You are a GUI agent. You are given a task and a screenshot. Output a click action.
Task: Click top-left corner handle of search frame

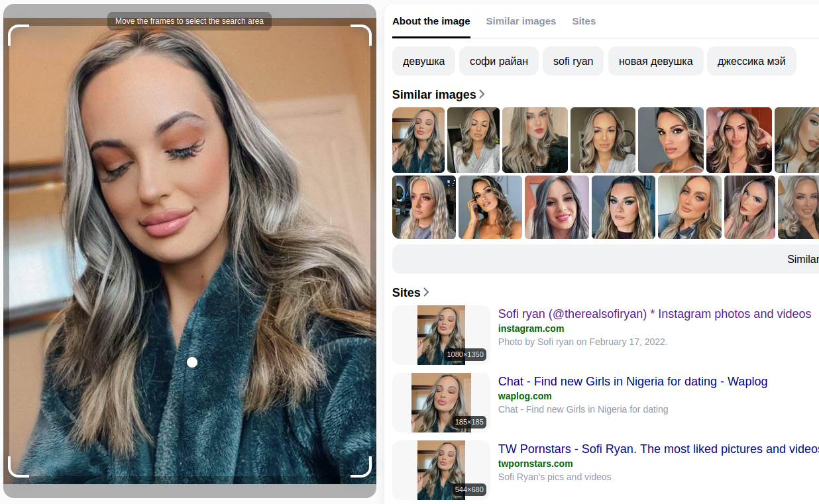18,34
